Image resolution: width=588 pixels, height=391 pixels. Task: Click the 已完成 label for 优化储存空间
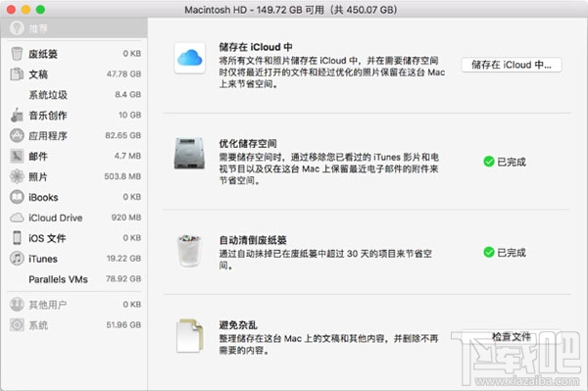click(512, 162)
